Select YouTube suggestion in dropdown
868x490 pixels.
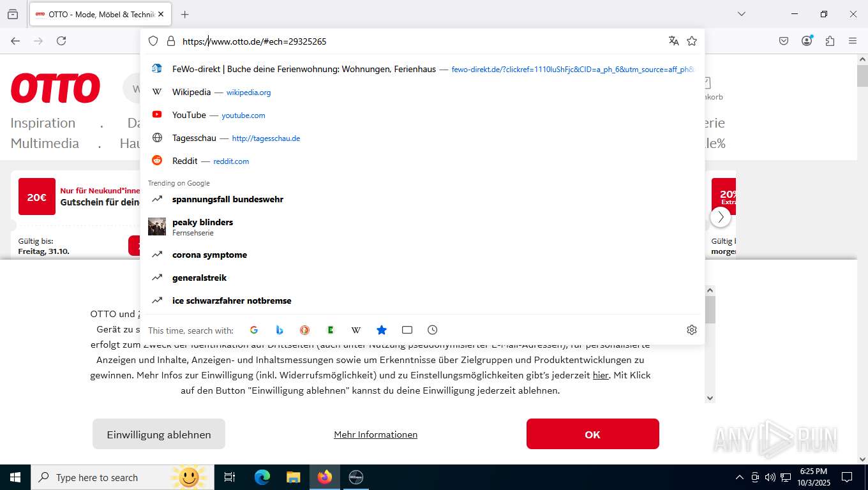pyautogui.click(x=423, y=115)
